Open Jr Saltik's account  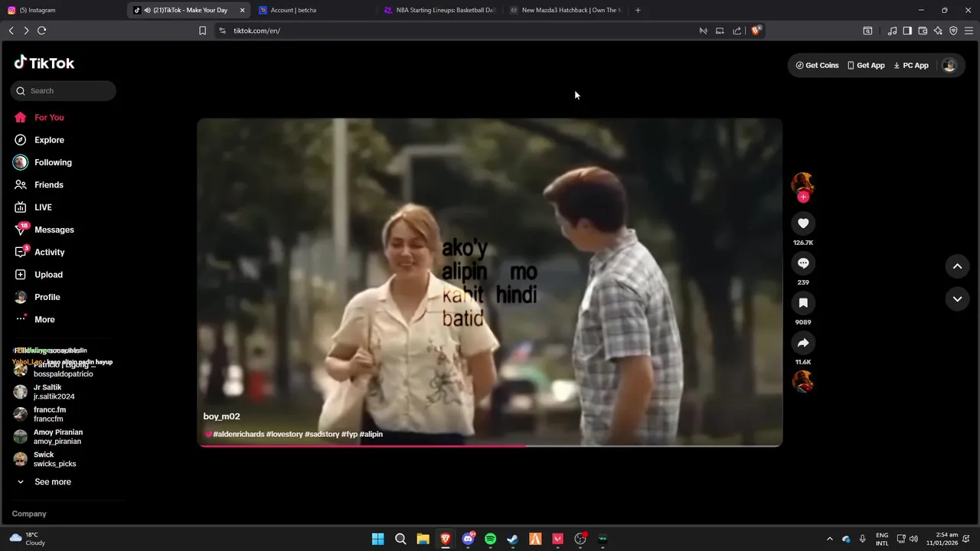click(x=54, y=392)
